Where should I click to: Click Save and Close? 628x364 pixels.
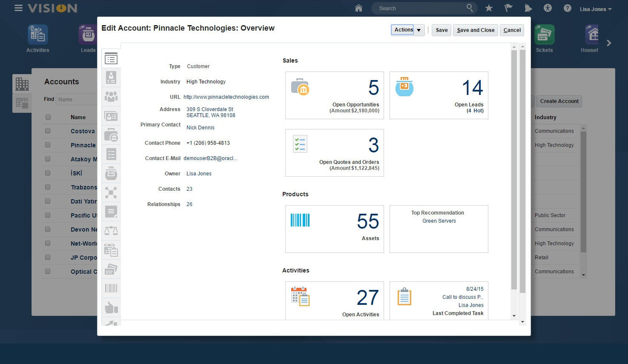point(476,30)
